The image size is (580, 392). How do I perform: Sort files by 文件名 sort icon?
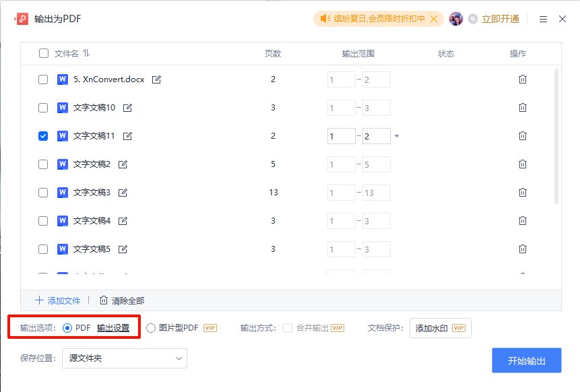click(86, 54)
